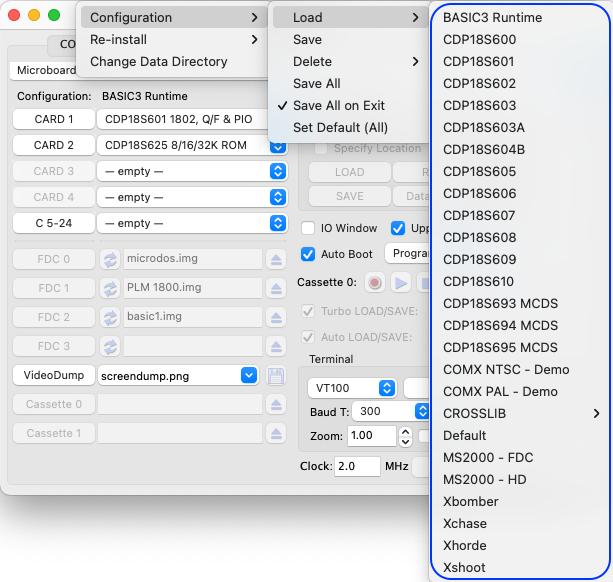Screen dimensions: 613x582
Task: Uncheck the Auto Boot checkbox
Action: pyautogui.click(x=308, y=254)
